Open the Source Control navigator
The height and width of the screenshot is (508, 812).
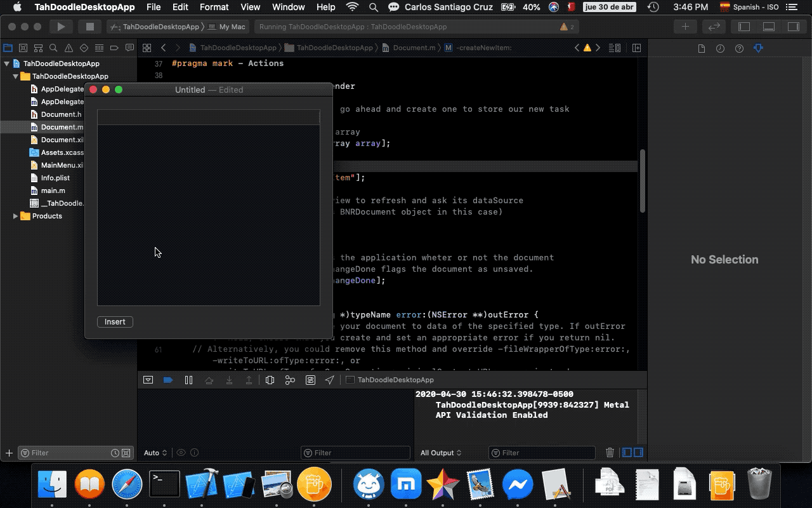(x=23, y=48)
